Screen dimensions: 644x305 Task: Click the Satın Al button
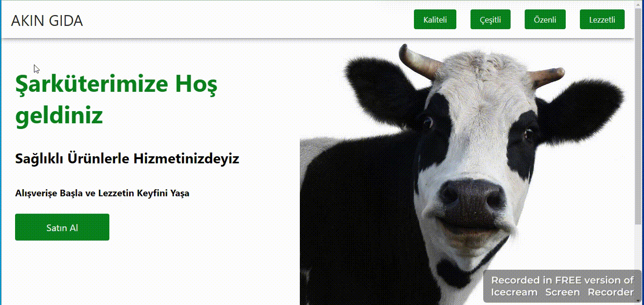pos(62,227)
